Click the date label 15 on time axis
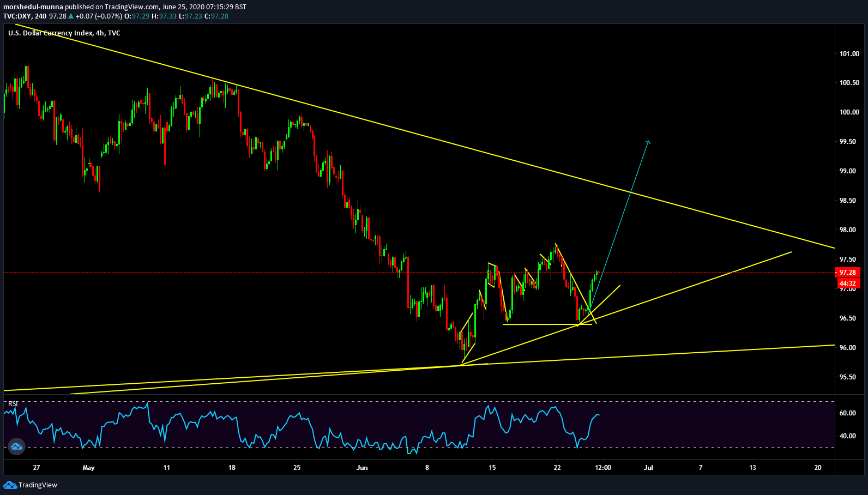The width and height of the screenshot is (868, 495). (492, 468)
